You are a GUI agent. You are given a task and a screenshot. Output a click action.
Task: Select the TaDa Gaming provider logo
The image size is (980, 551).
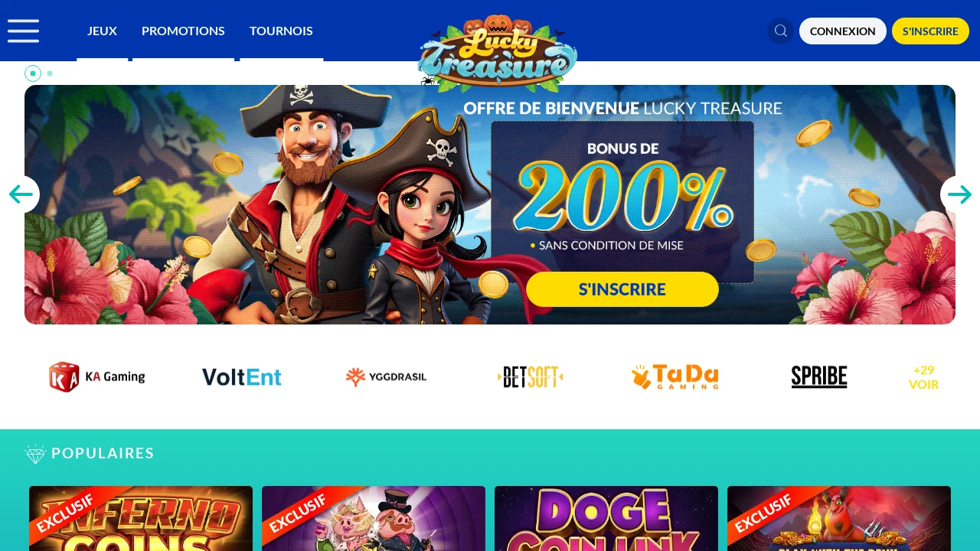pos(675,377)
